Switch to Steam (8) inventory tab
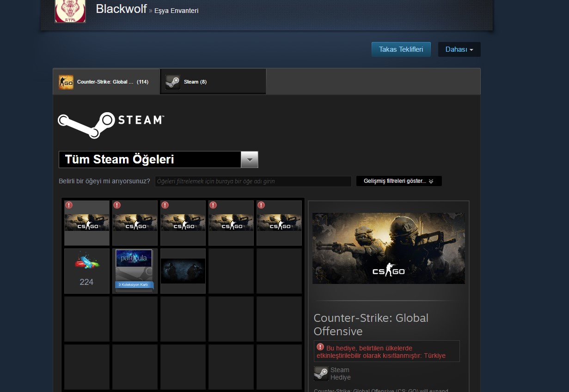The image size is (569, 392). 213,82
